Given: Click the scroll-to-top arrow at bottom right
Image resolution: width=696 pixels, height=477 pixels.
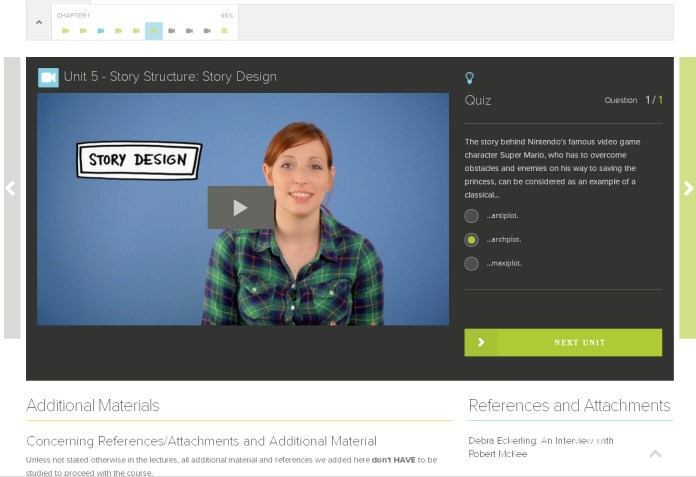Looking at the screenshot, I should pyautogui.click(x=655, y=454).
